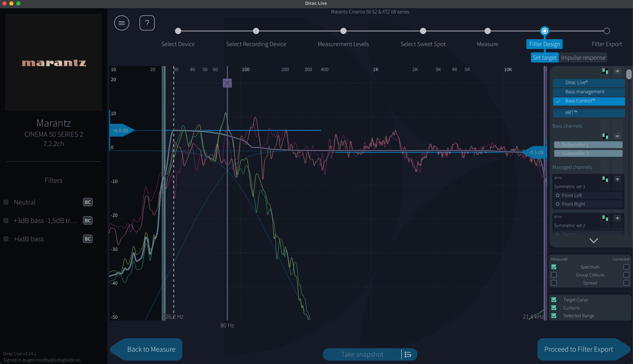Choose the Bass management option
Screen dimensions: 633x364
pyautogui.click(x=589, y=92)
